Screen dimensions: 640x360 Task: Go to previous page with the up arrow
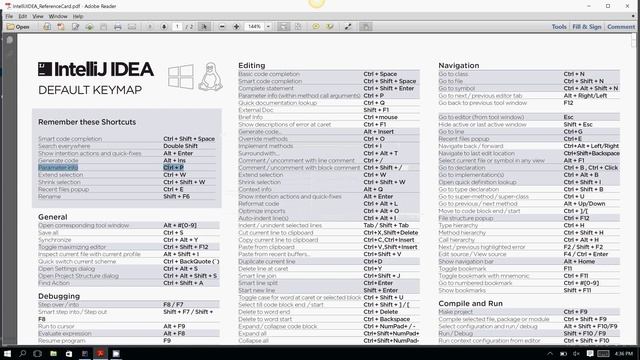(150, 27)
